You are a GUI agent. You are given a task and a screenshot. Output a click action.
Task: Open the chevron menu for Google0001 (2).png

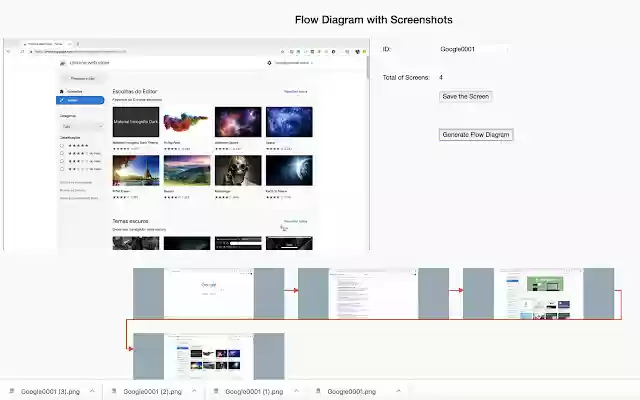click(194, 391)
